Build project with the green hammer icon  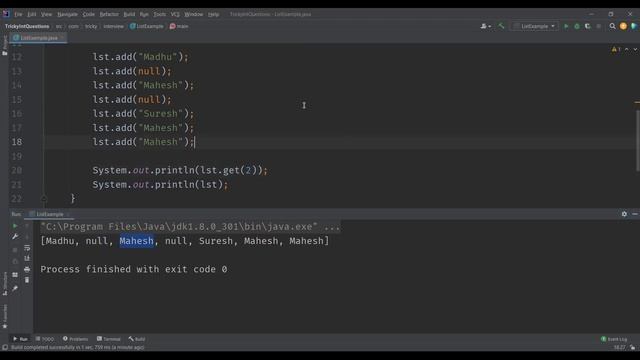pos(501,26)
